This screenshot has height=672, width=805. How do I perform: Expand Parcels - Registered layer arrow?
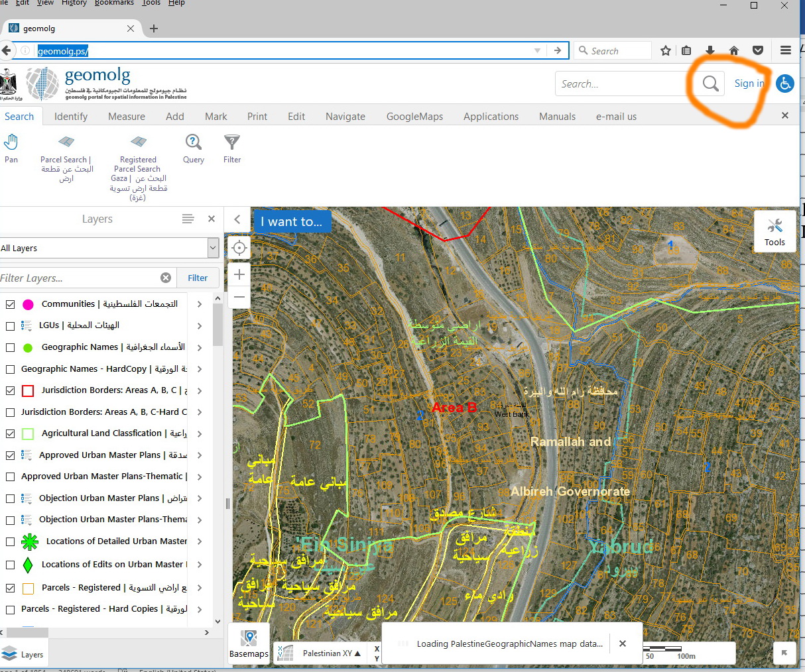[x=200, y=588]
